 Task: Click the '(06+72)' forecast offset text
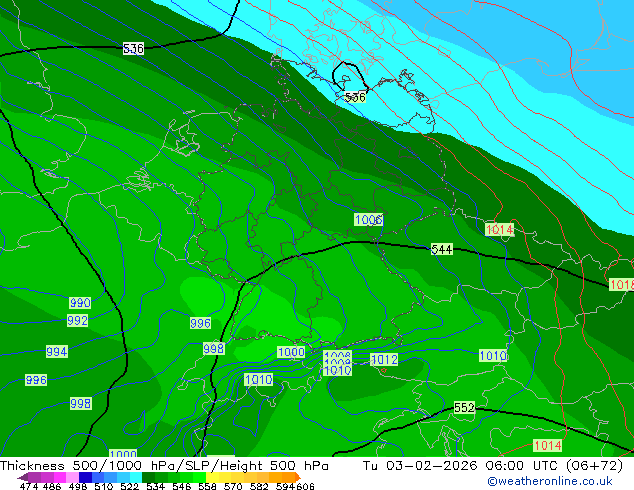(594, 466)
